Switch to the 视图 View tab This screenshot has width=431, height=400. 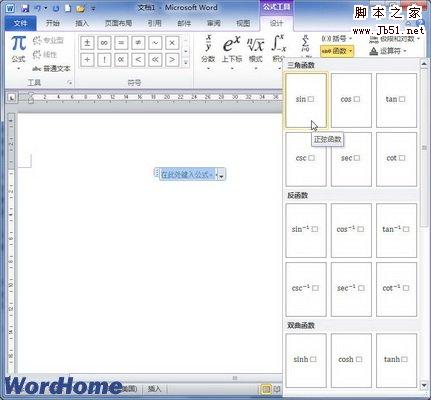coord(243,23)
